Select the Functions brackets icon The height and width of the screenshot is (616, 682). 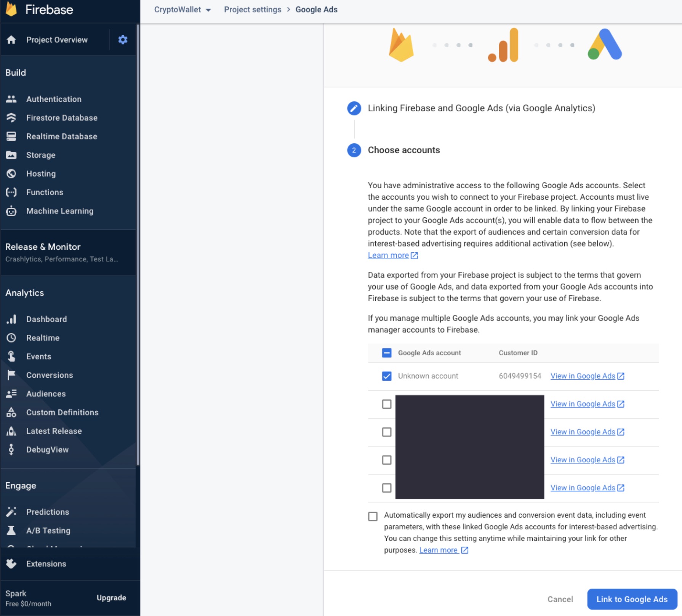point(11,192)
